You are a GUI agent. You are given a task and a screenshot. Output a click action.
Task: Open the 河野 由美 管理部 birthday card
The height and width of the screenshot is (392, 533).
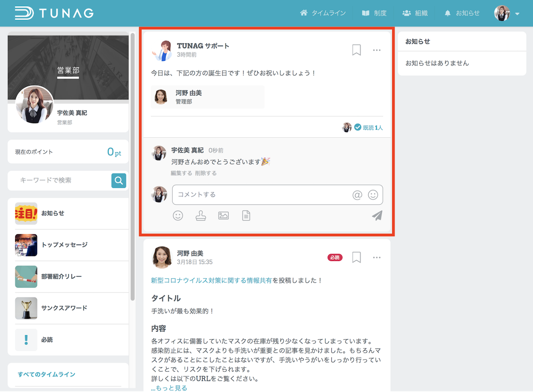tap(208, 97)
